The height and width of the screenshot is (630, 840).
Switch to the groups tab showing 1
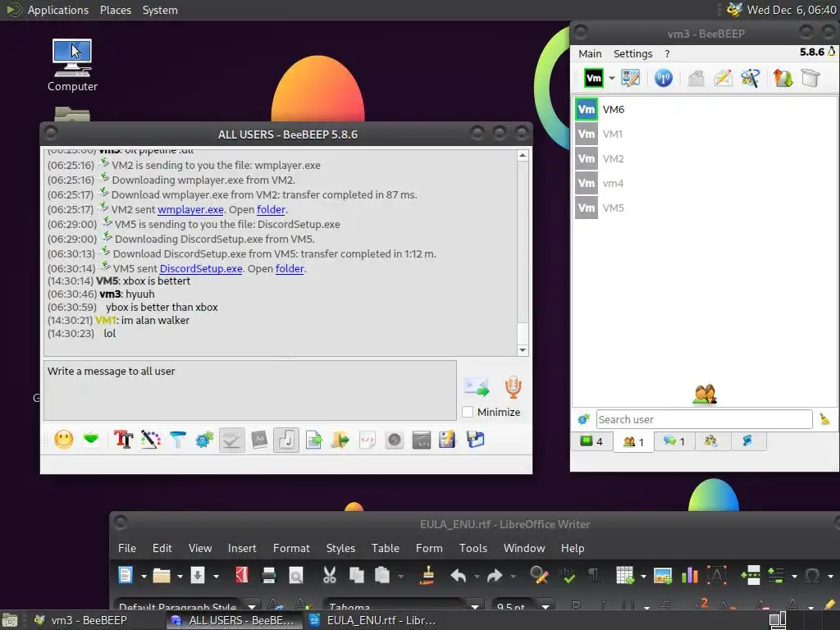(633, 441)
